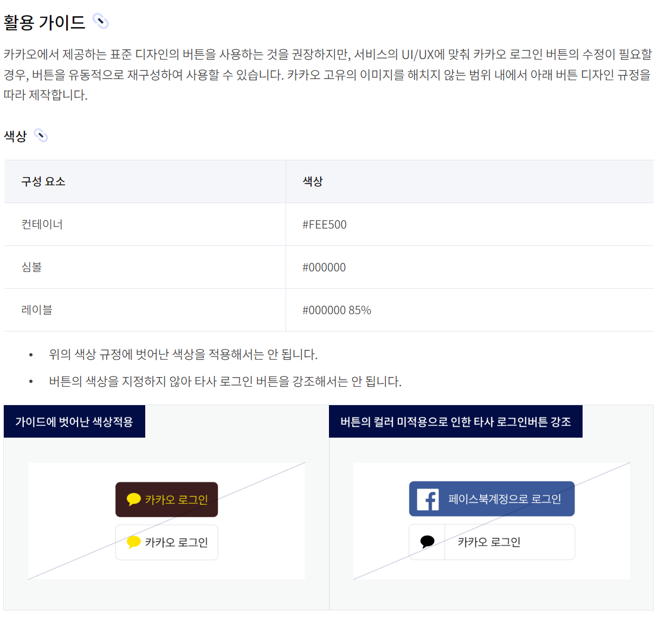Click the bullet text 위의 색상 규정에 벗어난
Screen dimensions: 672x618
tap(183, 354)
